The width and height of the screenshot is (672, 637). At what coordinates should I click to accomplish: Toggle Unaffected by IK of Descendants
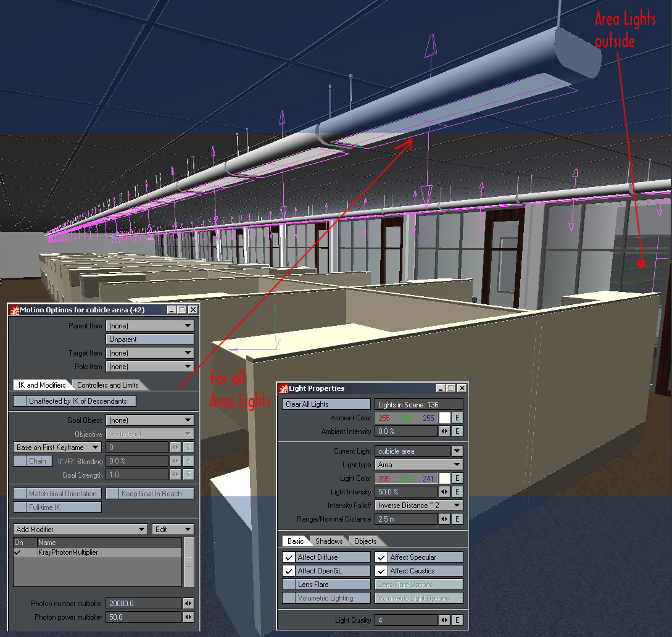pos(20,401)
